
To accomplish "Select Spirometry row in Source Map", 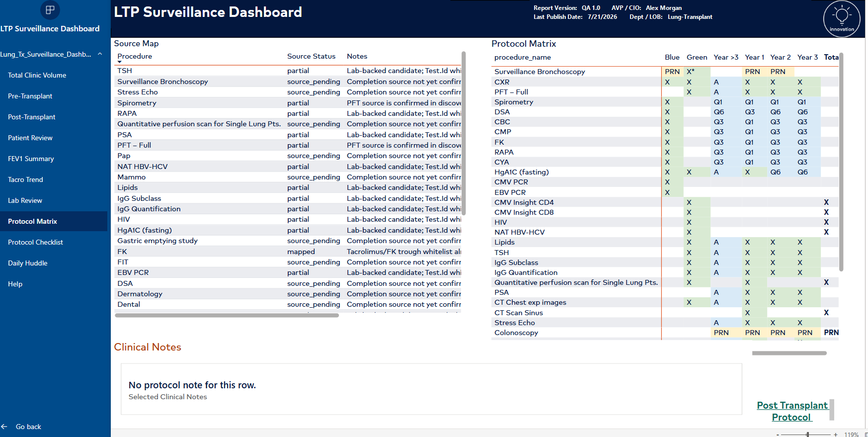I will (x=288, y=103).
